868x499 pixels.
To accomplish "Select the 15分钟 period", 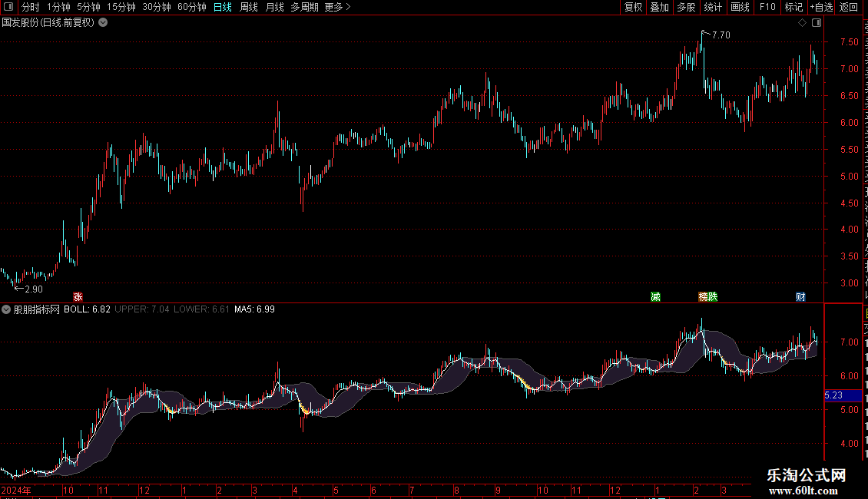I will point(121,7).
